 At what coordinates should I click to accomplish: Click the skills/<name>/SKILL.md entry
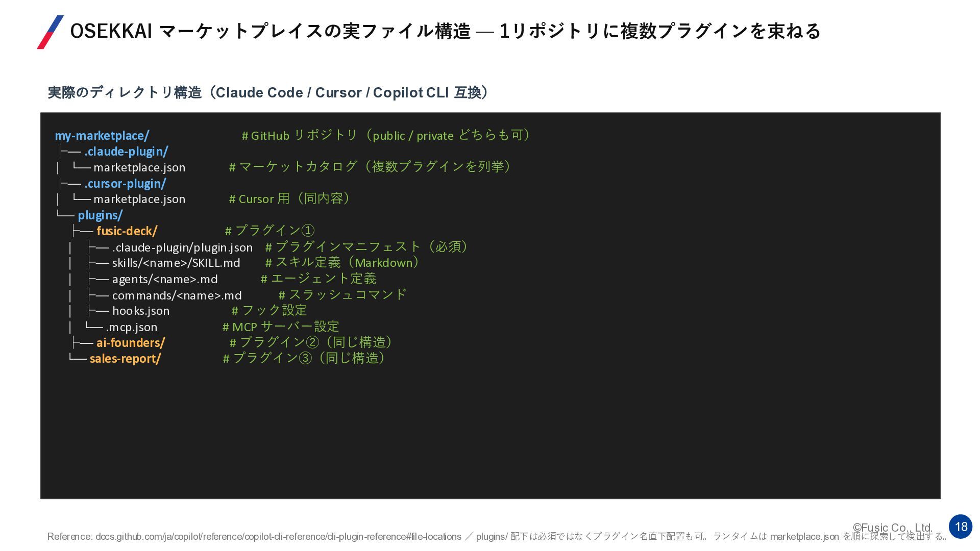[176, 263]
